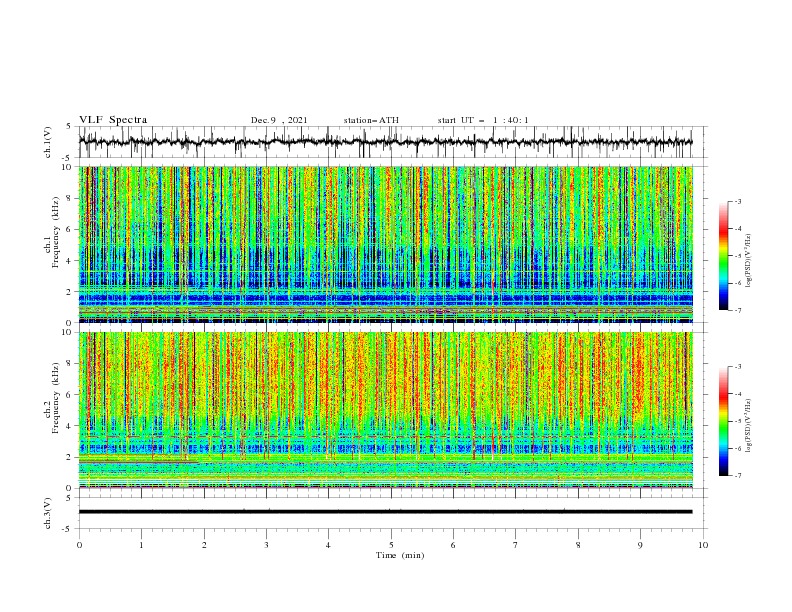Click the 'ch.1(V)' axis label
The height and width of the screenshot is (612, 792).
click(48, 142)
